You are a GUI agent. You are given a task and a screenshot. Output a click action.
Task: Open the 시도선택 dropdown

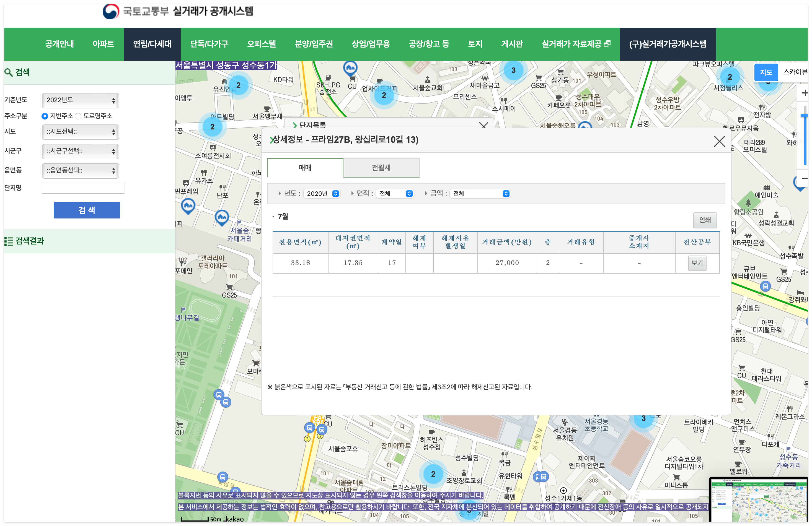click(80, 132)
